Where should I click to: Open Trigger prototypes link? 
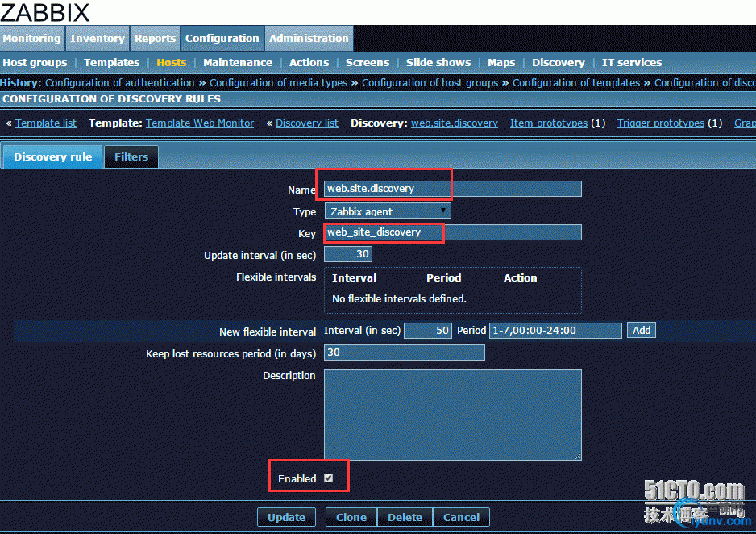tap(661, 123)
